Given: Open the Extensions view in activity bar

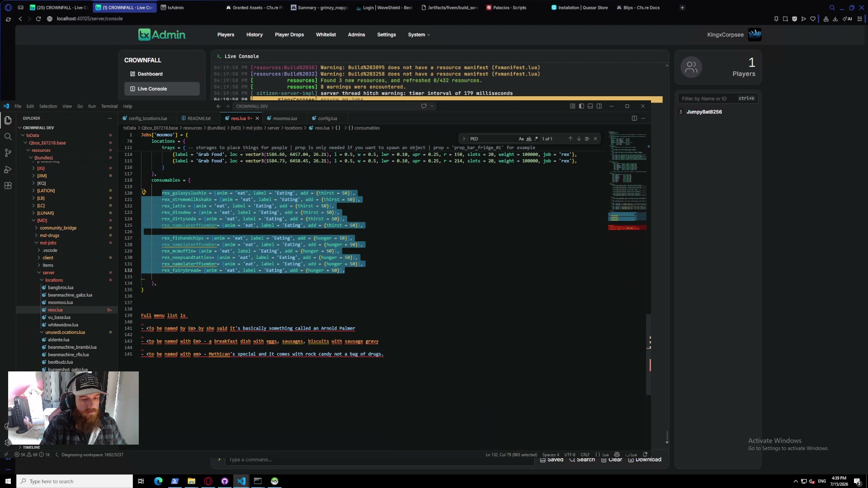Looking at the screenshot, I should pos(8,186).
